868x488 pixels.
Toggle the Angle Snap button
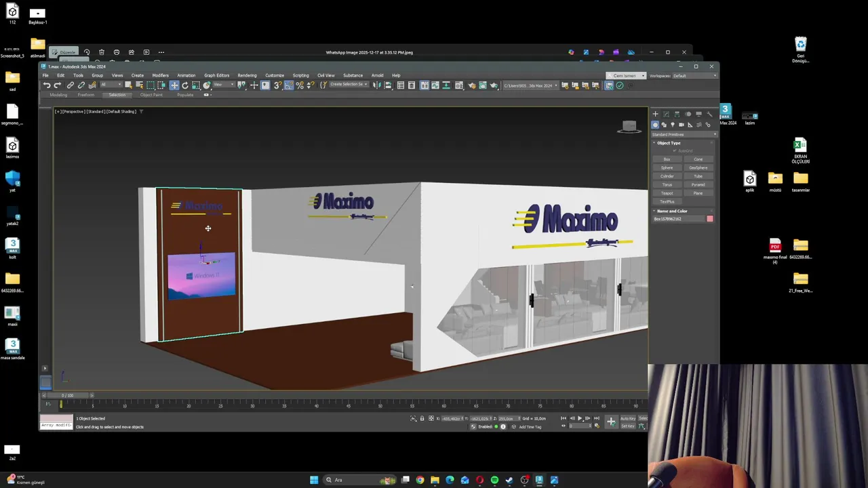pyautogui.click(x=289, y=85)
